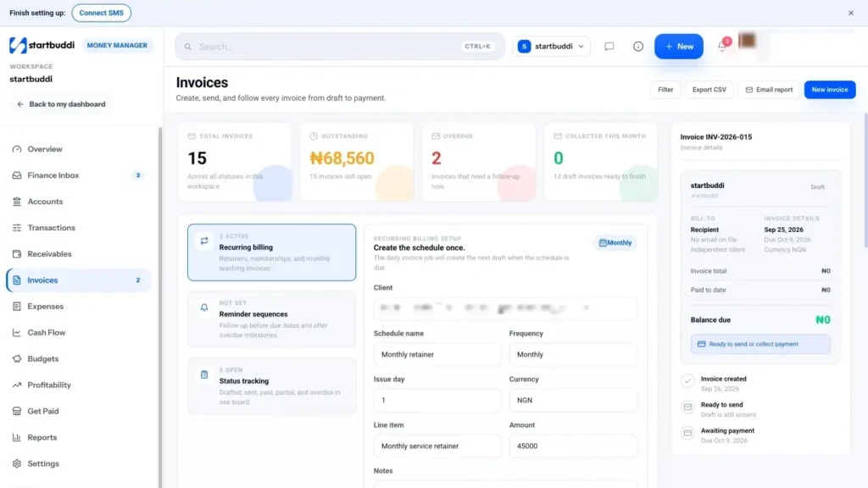This screenshot has width=868, height=488.
Task: Click Invoice INV-2026-015 heading
Action: coord(715,136)
